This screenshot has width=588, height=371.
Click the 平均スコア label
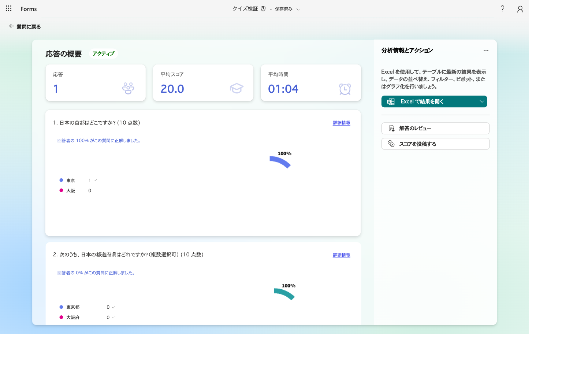172,74
